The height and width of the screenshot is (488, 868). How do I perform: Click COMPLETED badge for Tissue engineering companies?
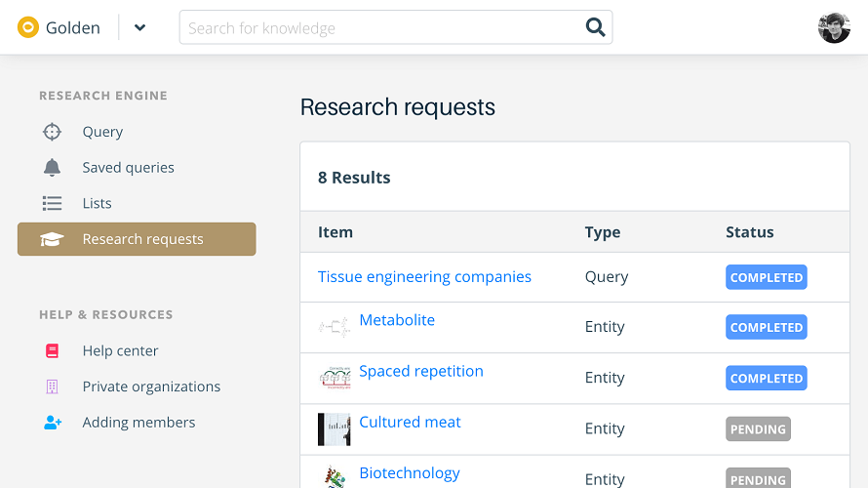(767, 277)
